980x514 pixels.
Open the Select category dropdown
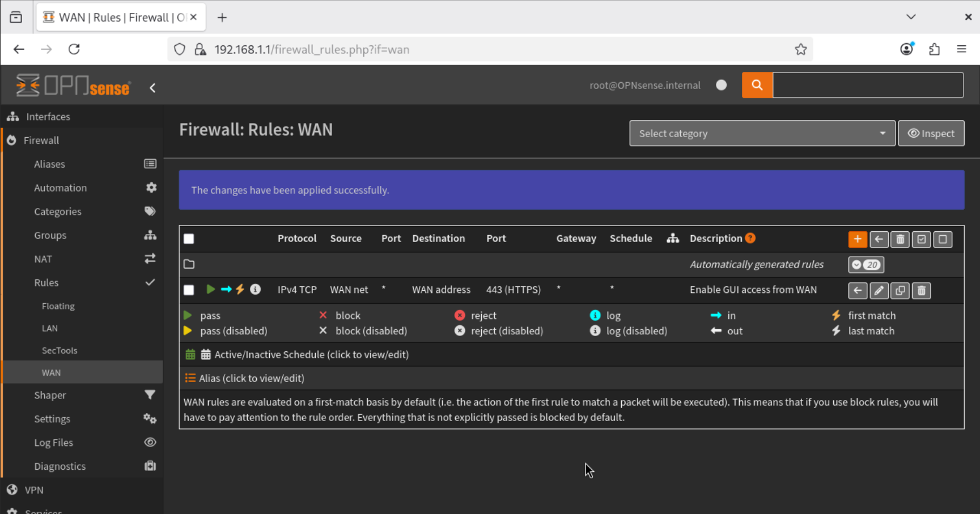click(762, 133)
